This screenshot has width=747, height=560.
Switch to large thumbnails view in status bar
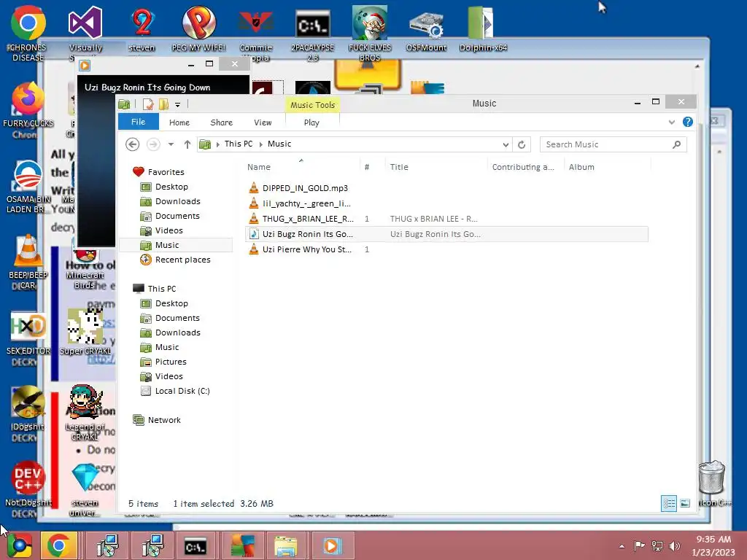point(685,503)
